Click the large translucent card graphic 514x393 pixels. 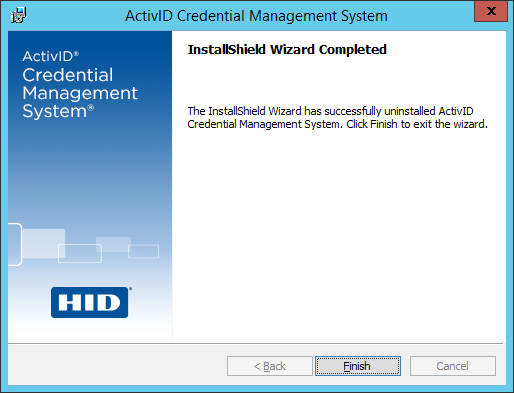(43, 243)
